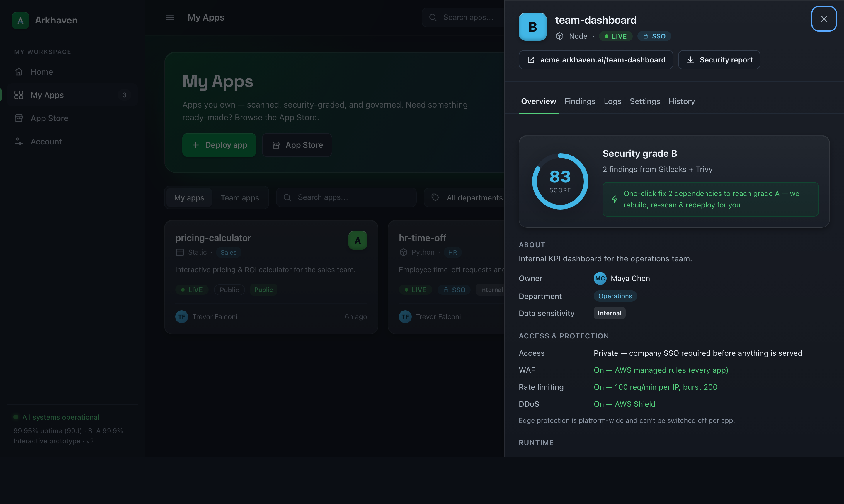Click the Python cube icon on hr-time-off
Image resolution: width=844 pixels, height=504 pixels.
click(403, 252)
